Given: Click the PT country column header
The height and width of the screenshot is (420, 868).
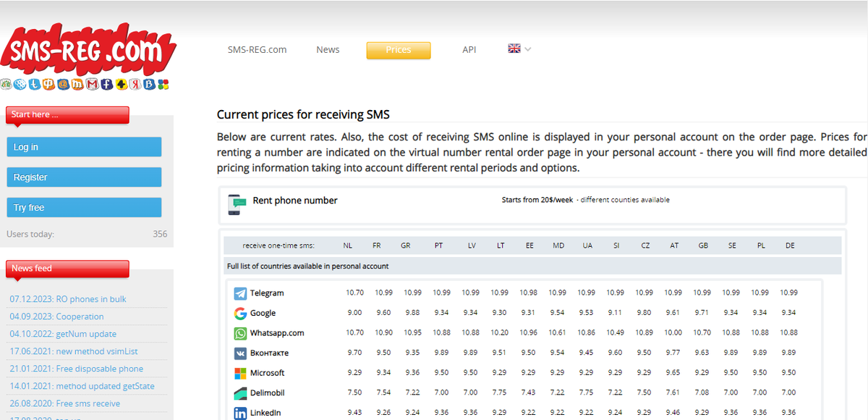Looking at the screenshot, I should pos(439,245).
